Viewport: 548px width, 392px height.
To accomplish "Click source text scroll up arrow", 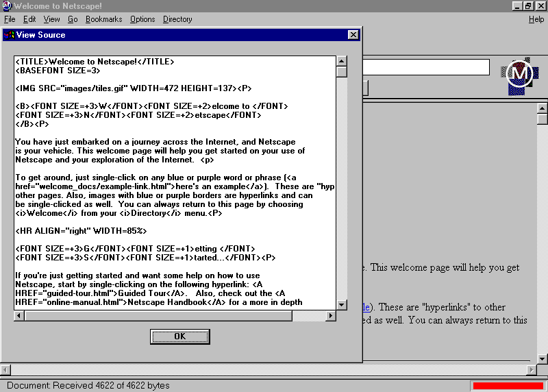I will pyautogui.click(x=341, y=61).
